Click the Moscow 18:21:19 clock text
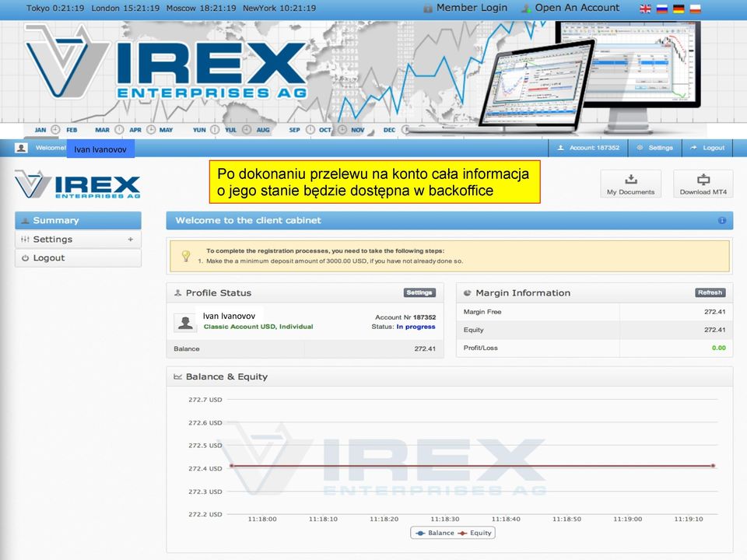 coord(201,8)
